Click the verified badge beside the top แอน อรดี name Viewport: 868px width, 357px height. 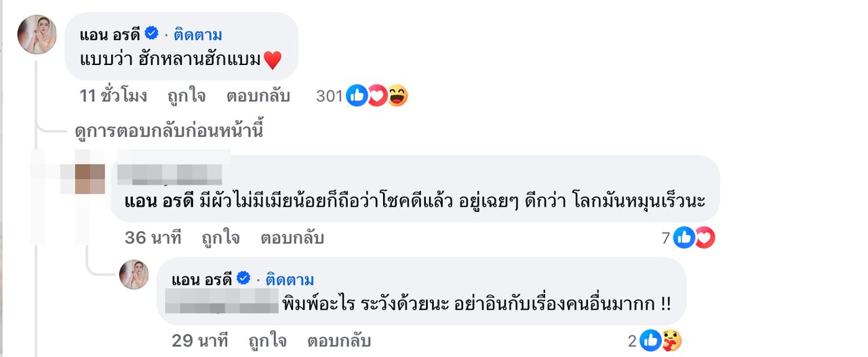click(x=153, y=33)
